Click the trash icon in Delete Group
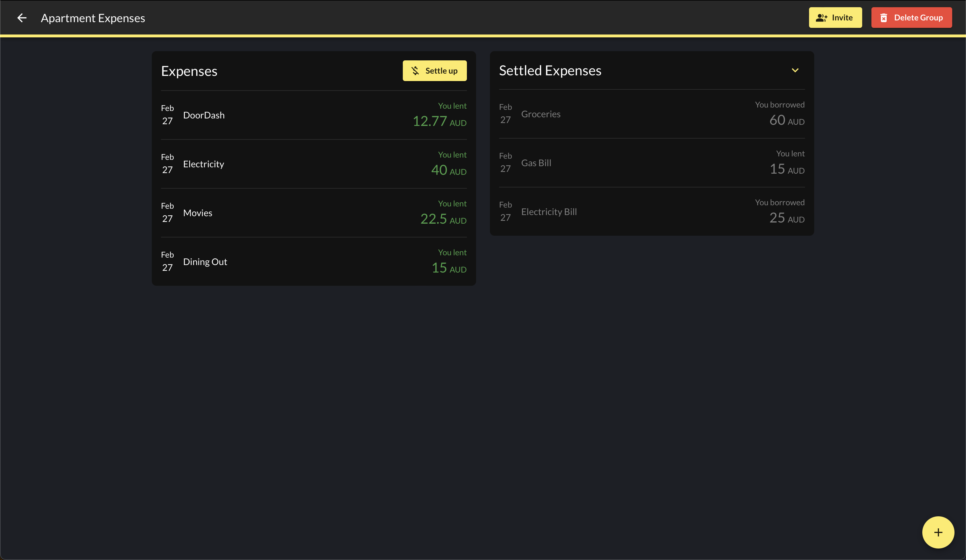The height and width of the screenshot is (560, 966). [x=883, y=18]
